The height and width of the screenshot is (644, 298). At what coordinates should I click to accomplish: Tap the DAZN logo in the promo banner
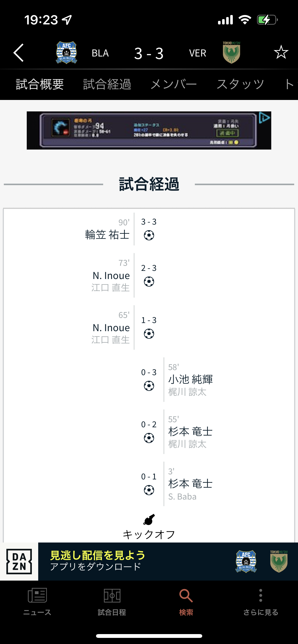[19, 562]
